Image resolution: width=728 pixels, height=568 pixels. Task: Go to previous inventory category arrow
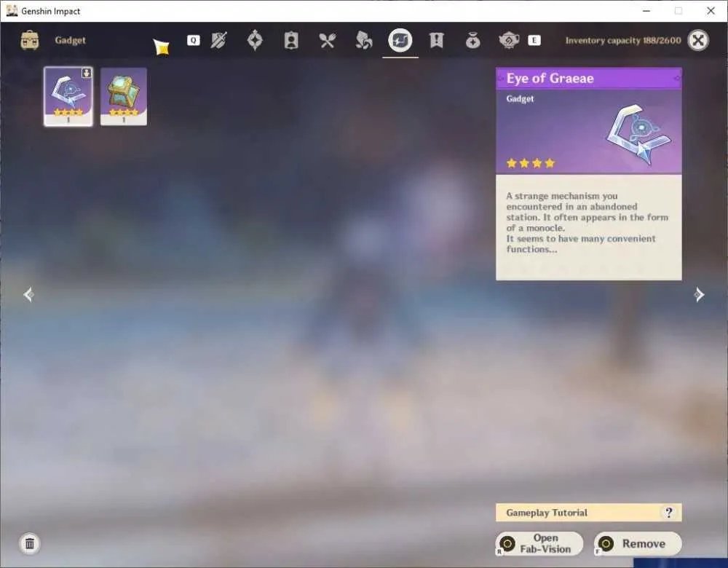click(x=28, y=294)
